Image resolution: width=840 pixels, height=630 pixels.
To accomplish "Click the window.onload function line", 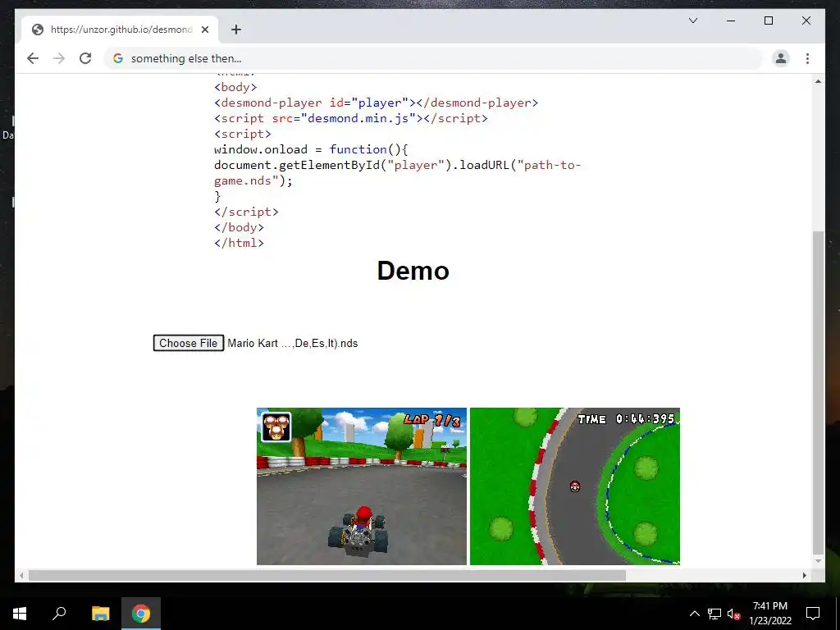I will [311, 149].
